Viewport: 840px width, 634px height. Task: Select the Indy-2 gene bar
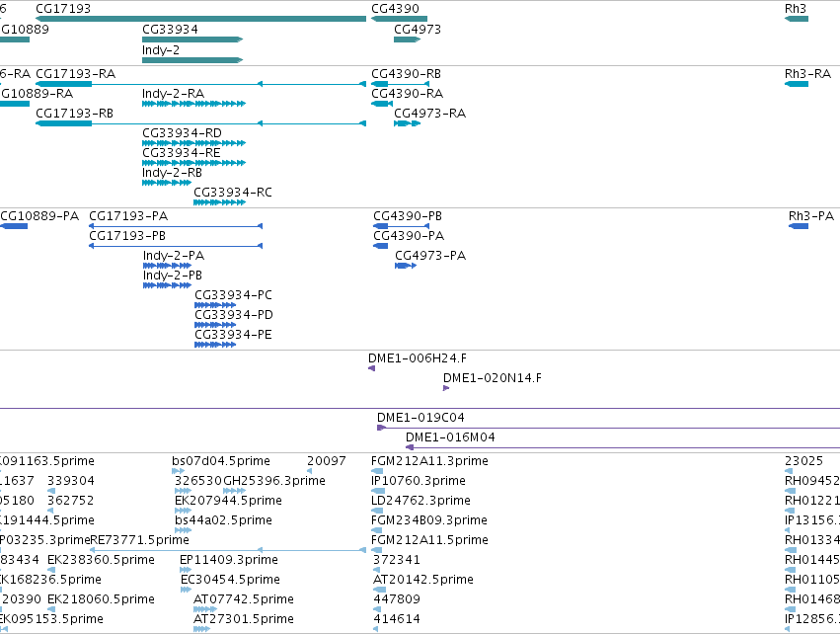pos(192,60)
